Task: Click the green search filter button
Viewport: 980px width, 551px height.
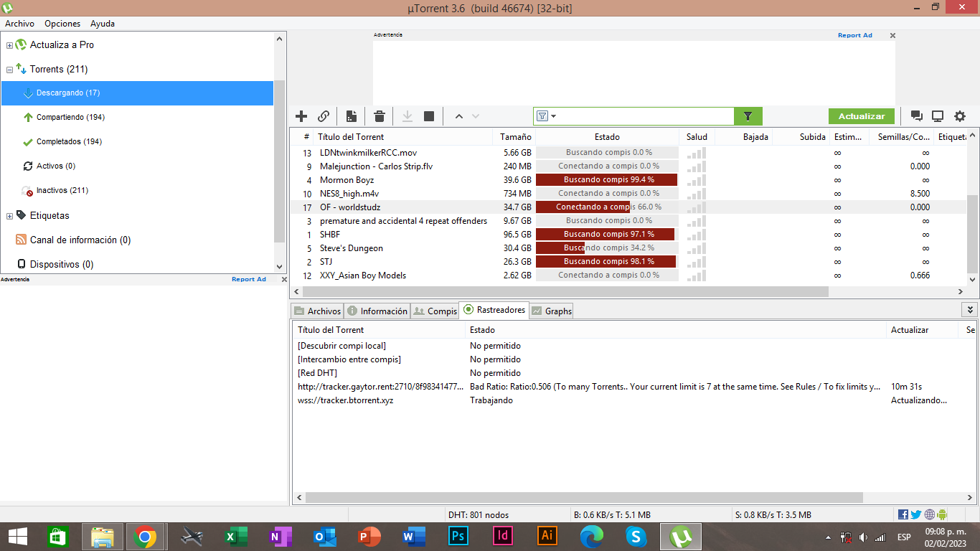Action: point(748,116)
